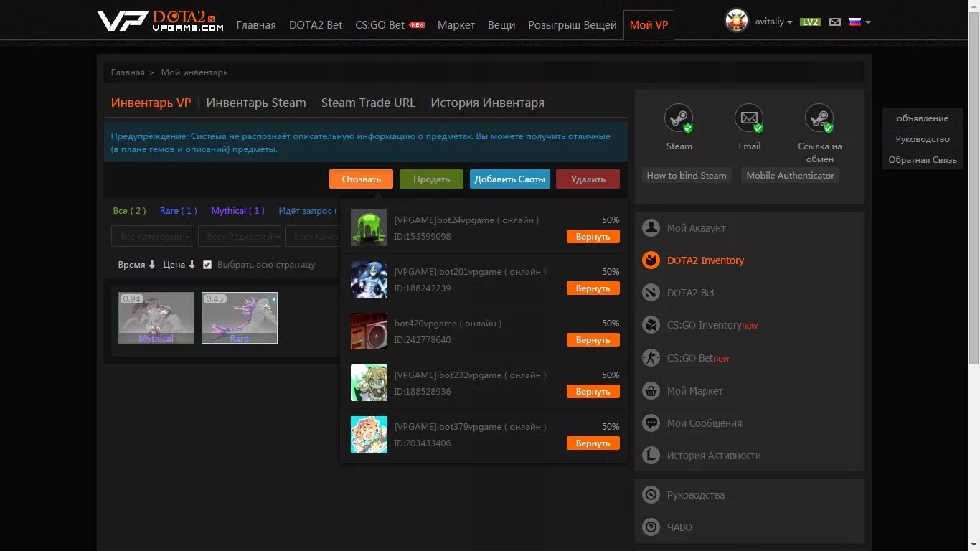The width and height of the screenshot is (980, 551).
Task: Open CS:GO Bet in top navigation
Action: [x=380, y=24]
